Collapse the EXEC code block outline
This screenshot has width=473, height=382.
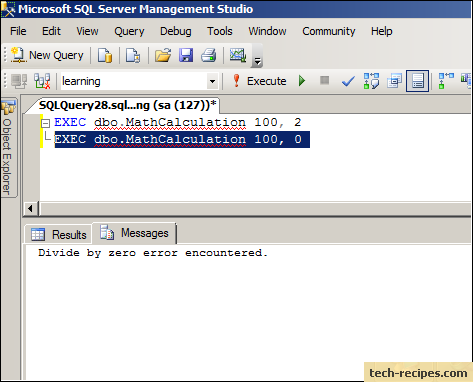coord(45,124)
